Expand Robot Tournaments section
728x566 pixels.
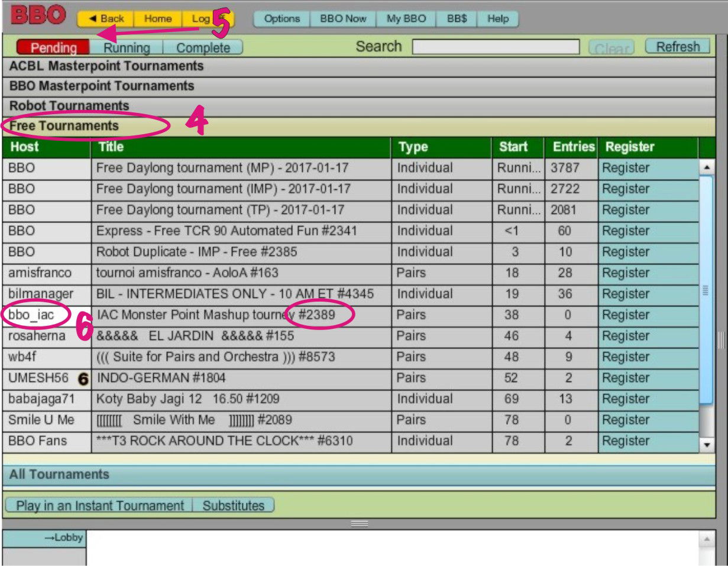coord(358,106)
